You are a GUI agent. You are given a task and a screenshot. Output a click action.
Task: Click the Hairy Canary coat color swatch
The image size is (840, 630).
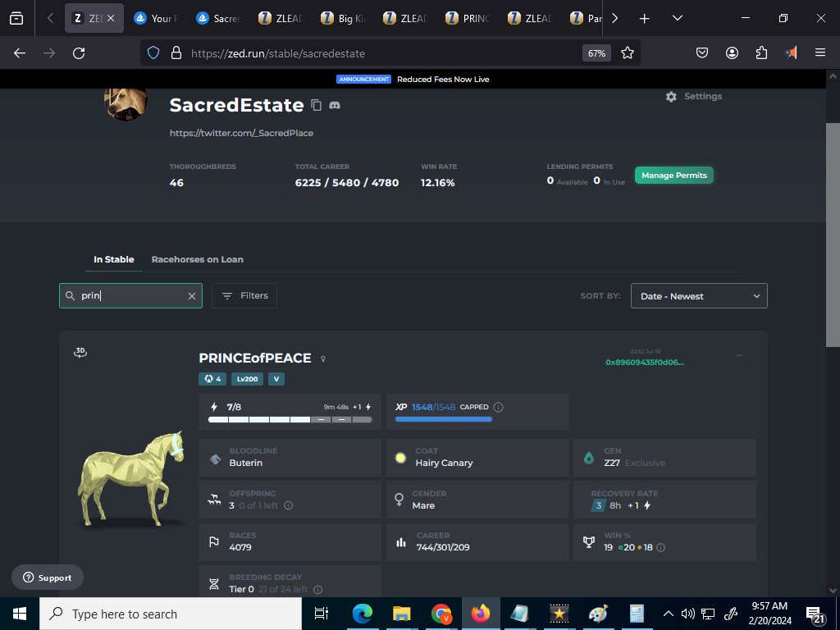(400, 458)
